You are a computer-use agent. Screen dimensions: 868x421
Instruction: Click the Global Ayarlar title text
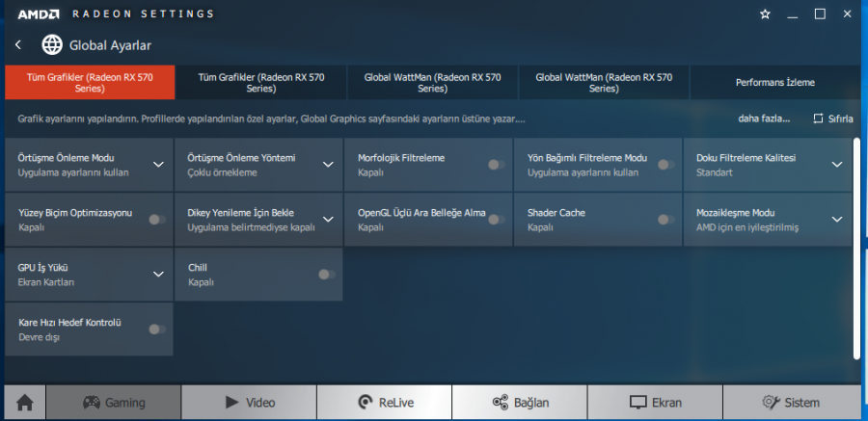(110, 45)
